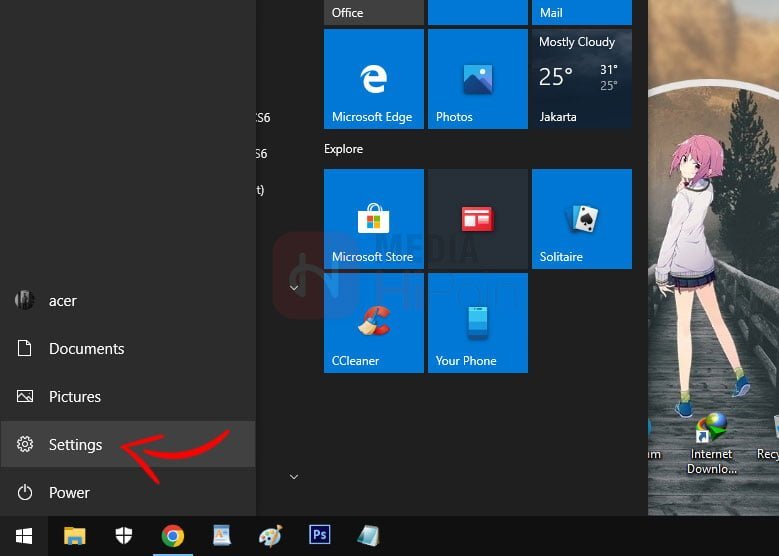
Task: Click the power symbol icon
Action: point(24,492)
